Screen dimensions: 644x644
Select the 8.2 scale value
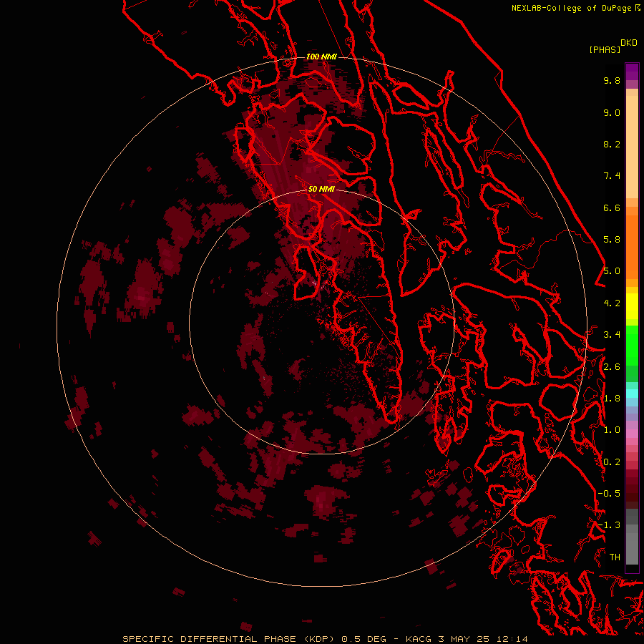(612, 144)
